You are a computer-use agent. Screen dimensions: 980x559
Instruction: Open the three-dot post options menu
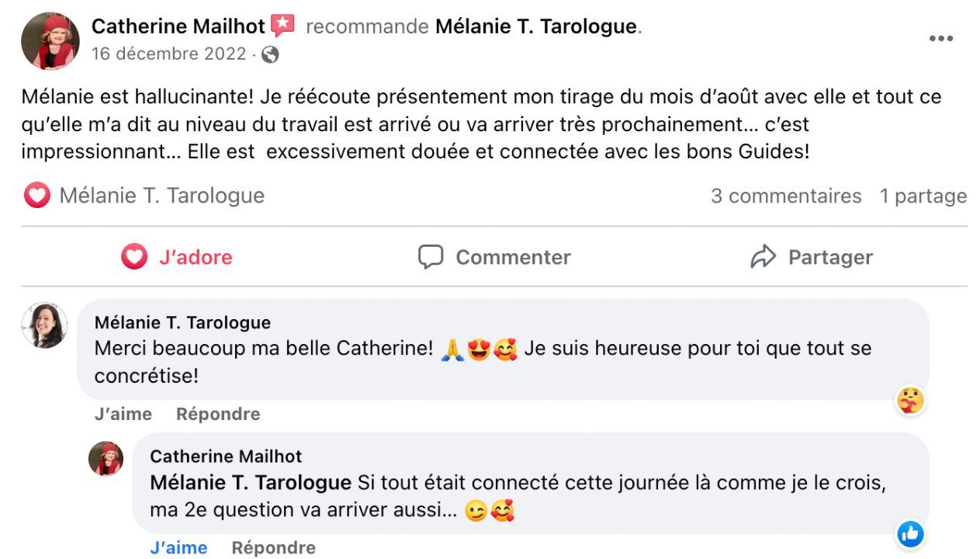pos(940,39)
